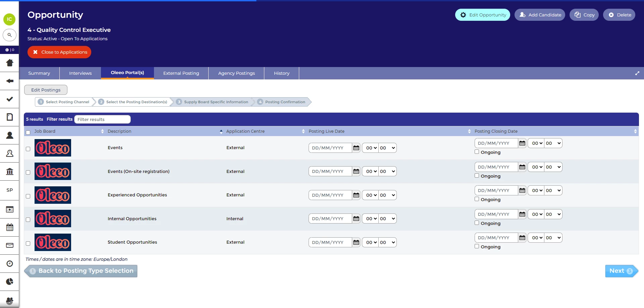Screen dimensions: 644x308
Task: Open calendar picker for Experienced Opportunities live date
Action: [x=356, y=195]
